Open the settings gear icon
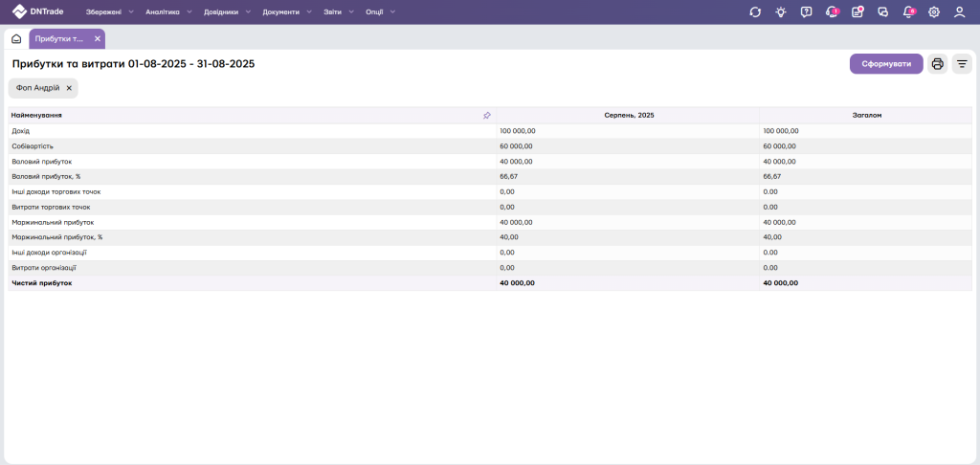Screen dimensions: 980x465 934,12
